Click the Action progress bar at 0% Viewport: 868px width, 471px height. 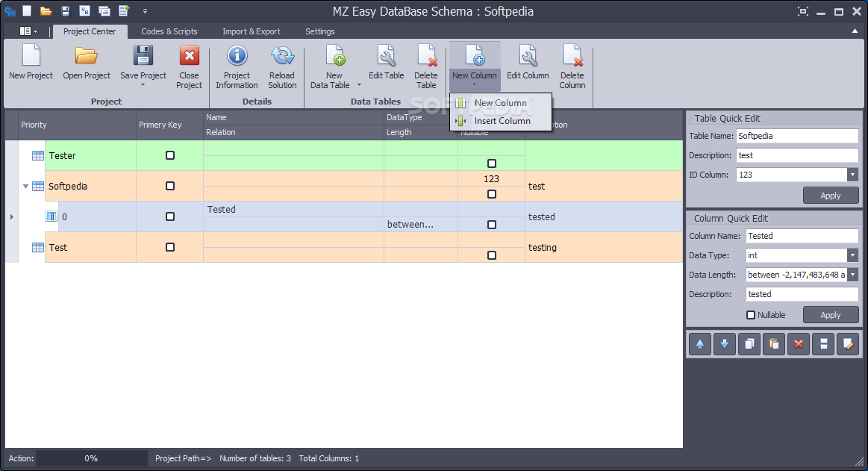[91, 458]
